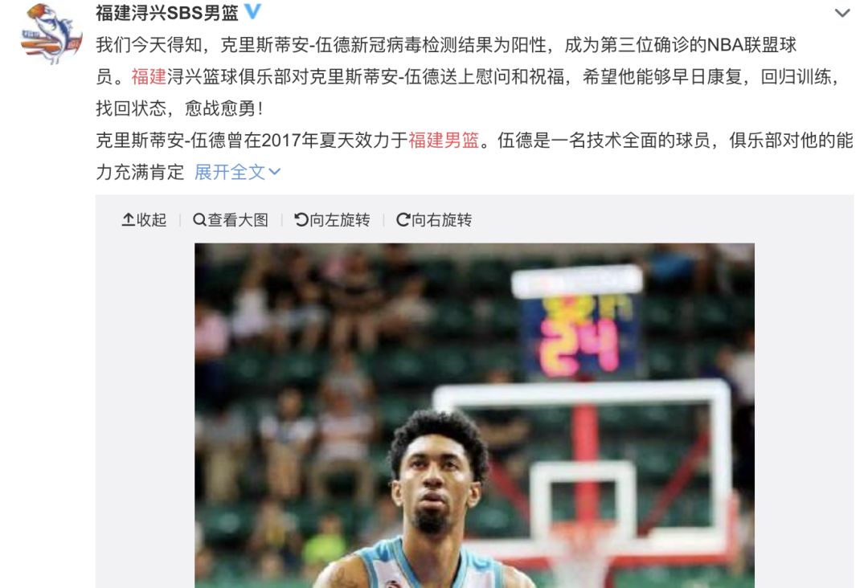Open the 福建浔兴SBS男篮 account name
Image resolution: width=868 pixels, height=588 pixels.
tap(167, 11)
